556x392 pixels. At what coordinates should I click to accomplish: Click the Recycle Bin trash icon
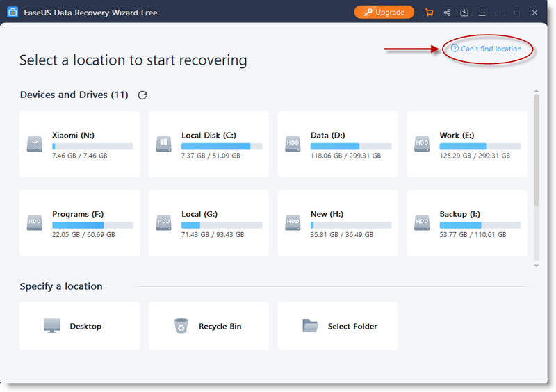tap(181, 326)
